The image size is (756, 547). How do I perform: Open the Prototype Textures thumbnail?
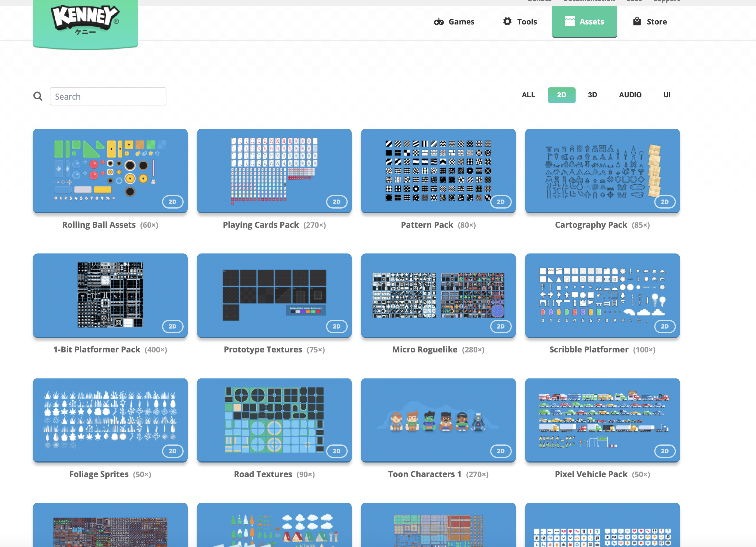tap(274, 295)
